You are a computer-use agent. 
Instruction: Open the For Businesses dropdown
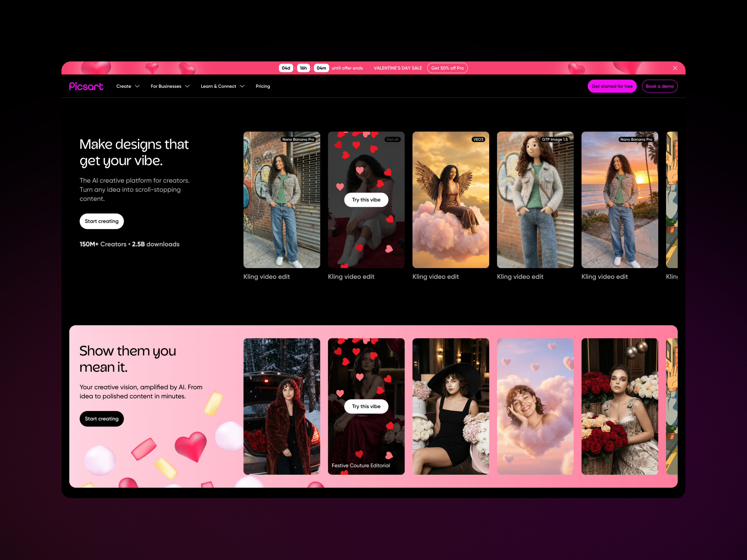(170, 86)
